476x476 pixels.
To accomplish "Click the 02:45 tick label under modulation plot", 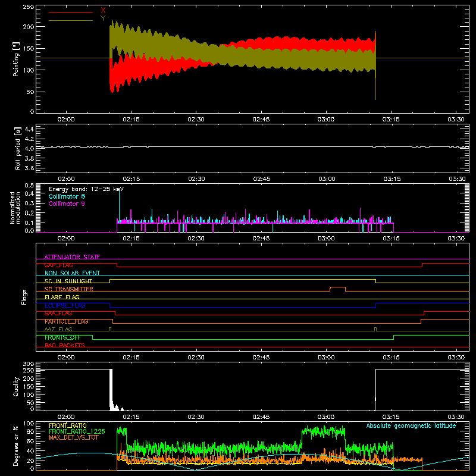I will [x=261, y=239].
